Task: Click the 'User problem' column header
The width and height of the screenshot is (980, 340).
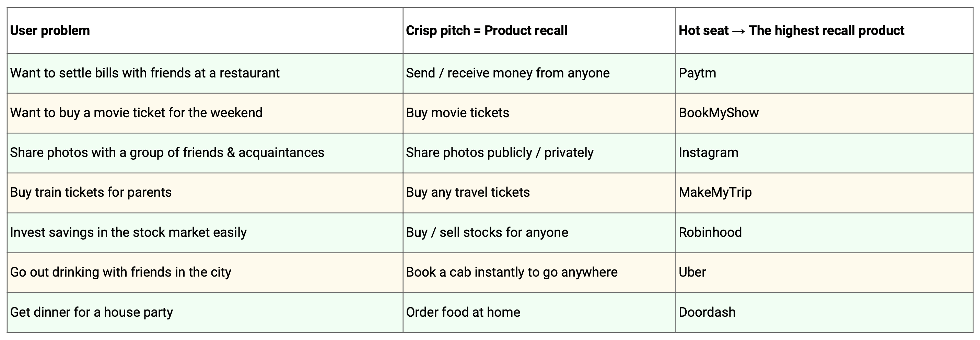Action: coord(205,31)
